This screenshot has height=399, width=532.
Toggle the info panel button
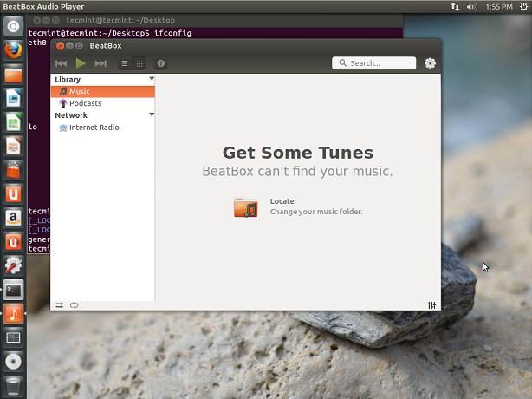click(161, 63)
